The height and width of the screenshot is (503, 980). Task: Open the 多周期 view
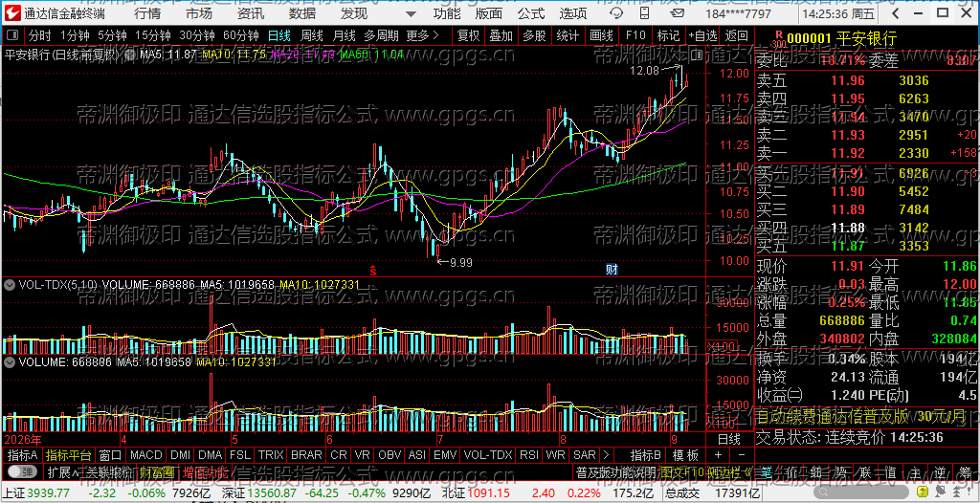coord(382,36)
